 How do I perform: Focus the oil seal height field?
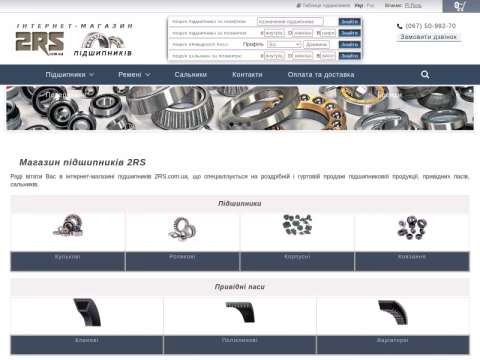coord(328,56)
